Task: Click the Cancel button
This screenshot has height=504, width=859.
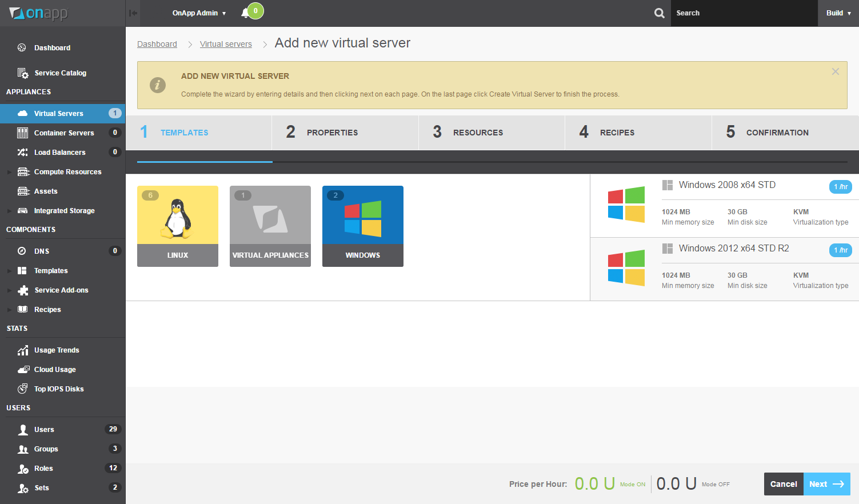Action: pyautogui.click(x=784, y=484)
